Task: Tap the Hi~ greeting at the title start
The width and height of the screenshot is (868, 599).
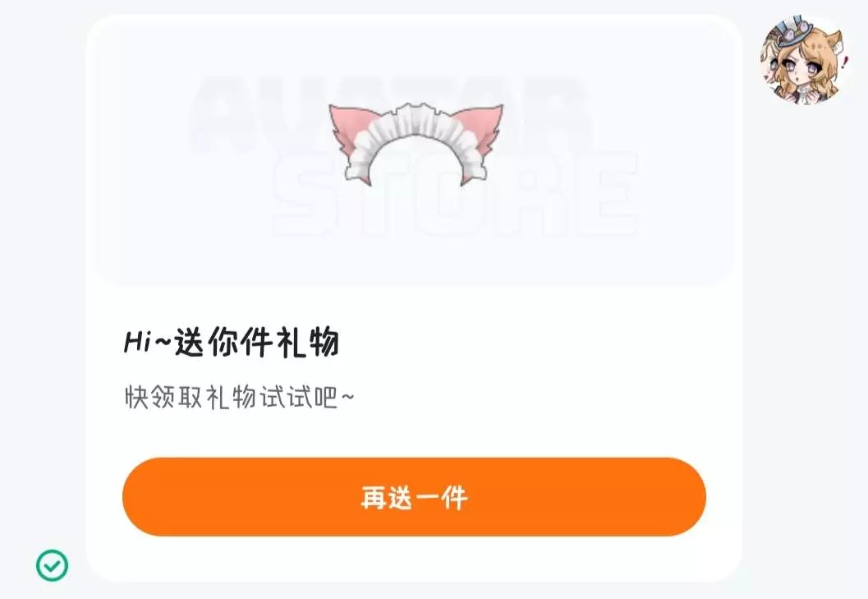Action: point(148,343)
